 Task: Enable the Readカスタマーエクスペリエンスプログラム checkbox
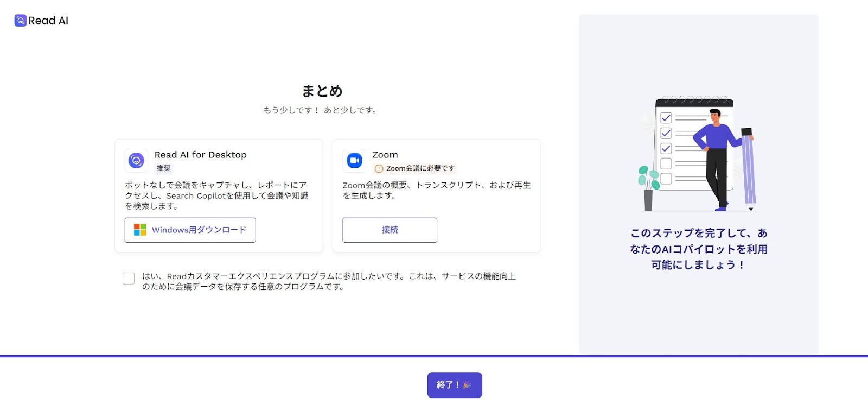(129, 279)
